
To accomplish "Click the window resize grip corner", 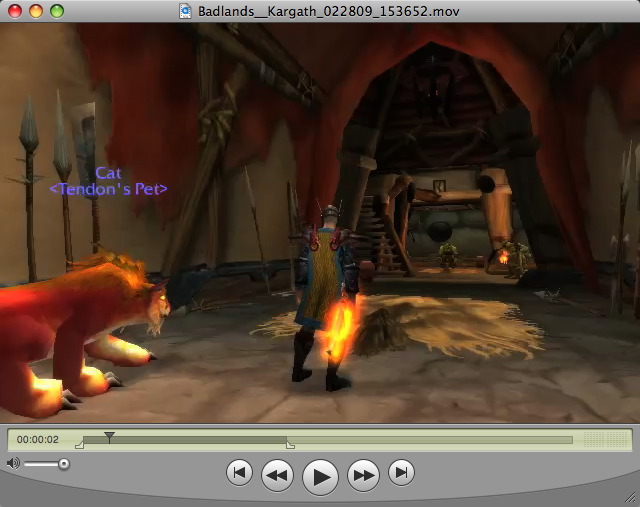I will [x=630, y=497].
